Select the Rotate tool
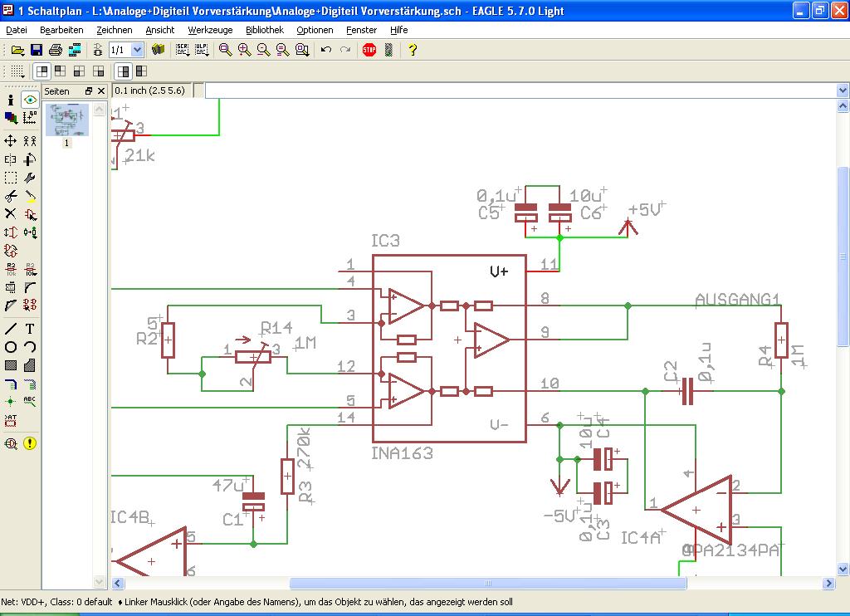850x616 pixels. [x=30, y=159]
